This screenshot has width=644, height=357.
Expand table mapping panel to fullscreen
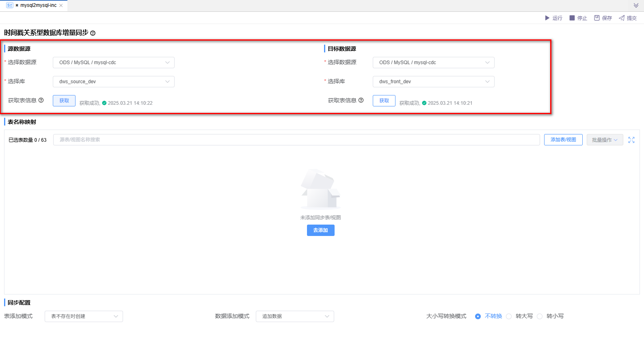click(x=631, y=140)
